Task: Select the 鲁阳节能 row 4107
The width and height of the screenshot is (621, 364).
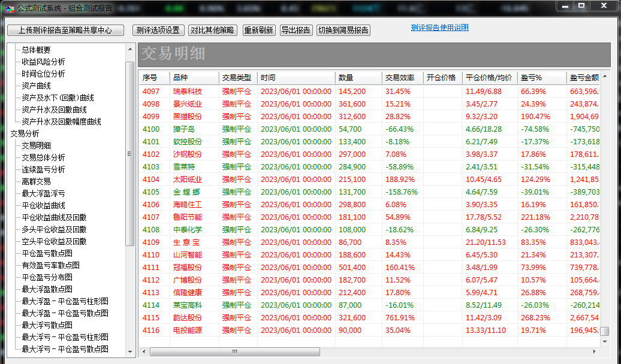Action: [369, 217]
